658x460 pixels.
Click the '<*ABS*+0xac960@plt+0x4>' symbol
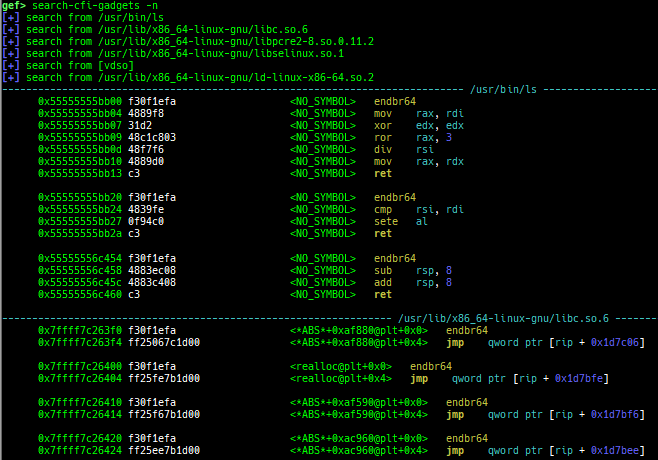pos(359,451)
